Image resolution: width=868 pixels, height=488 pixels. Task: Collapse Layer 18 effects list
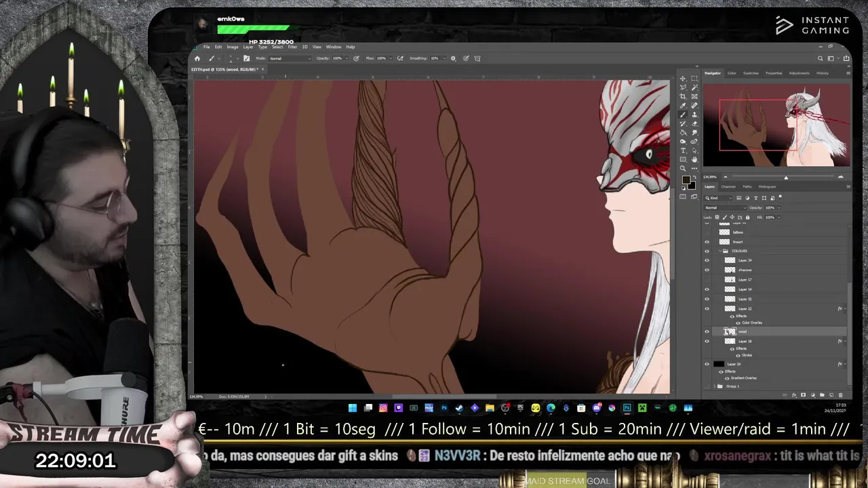(845, 341)
